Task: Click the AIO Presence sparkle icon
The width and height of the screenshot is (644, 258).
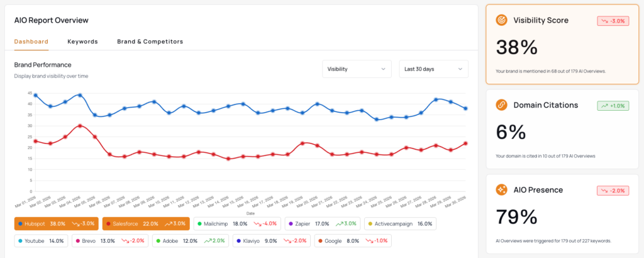Action: [502, 189]
